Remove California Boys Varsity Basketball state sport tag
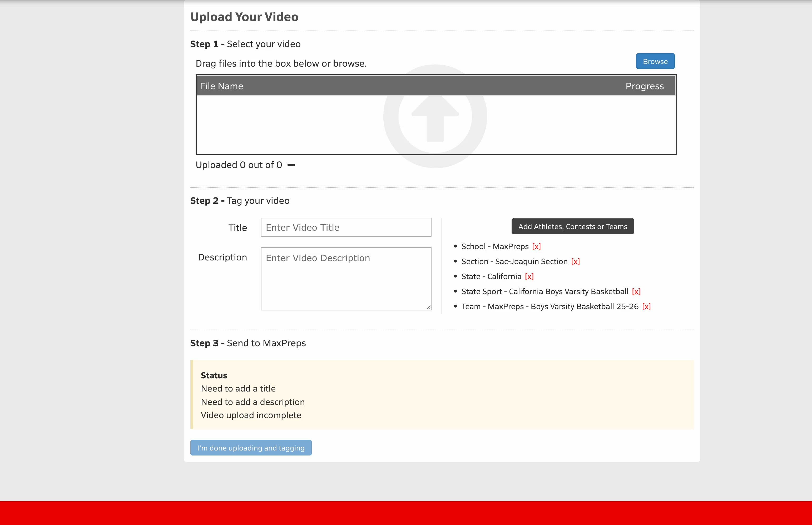This screenshot has height=525, width=812. [x=636, y=291]
